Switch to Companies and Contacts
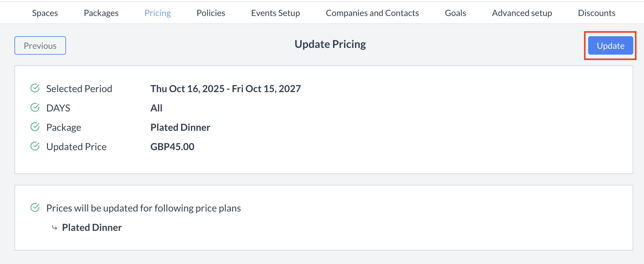644x264 pixels. 372,13
